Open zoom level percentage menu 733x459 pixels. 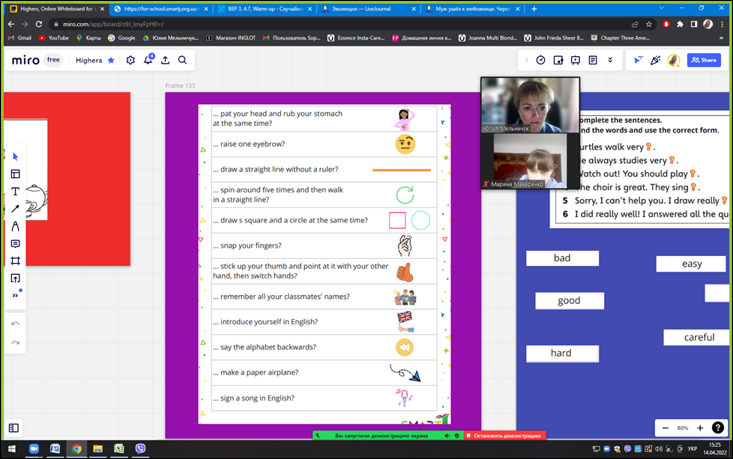coord(682,428)
